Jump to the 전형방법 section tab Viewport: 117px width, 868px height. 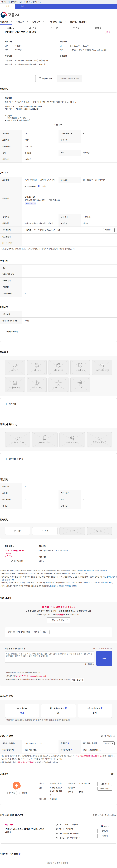98,28
